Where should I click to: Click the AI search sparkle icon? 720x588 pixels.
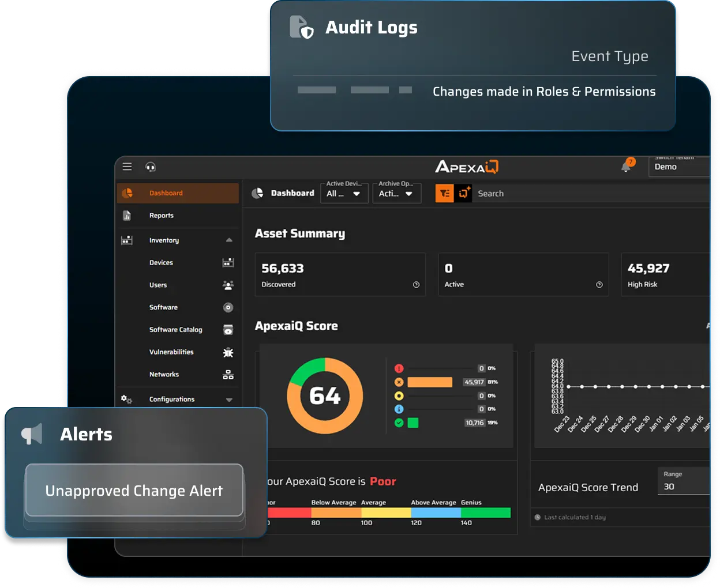464,194
